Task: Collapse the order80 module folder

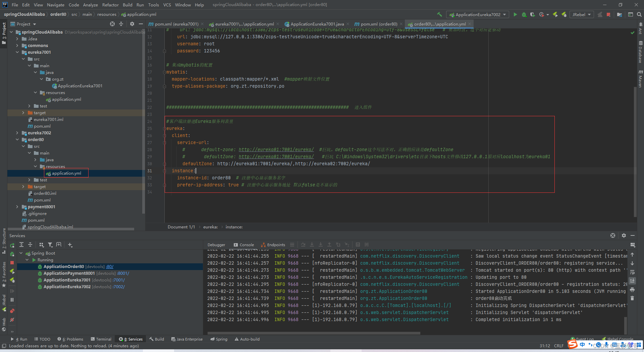Action: 17,139
